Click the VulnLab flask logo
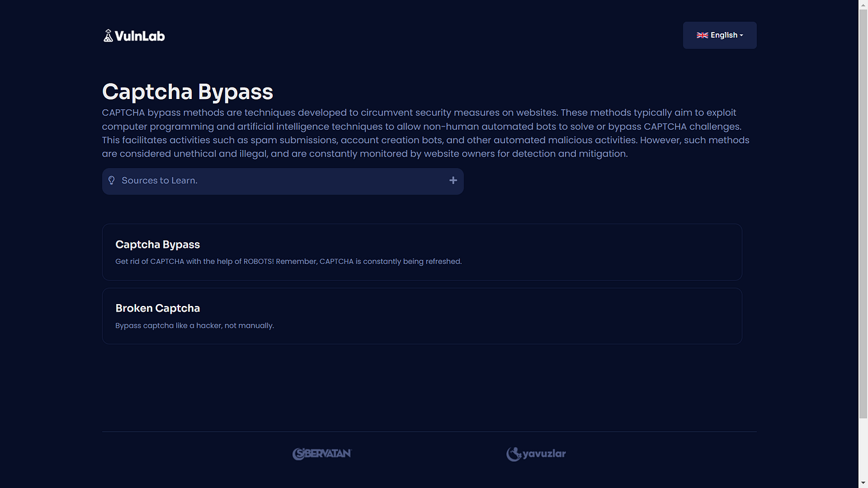 point(109,35)
